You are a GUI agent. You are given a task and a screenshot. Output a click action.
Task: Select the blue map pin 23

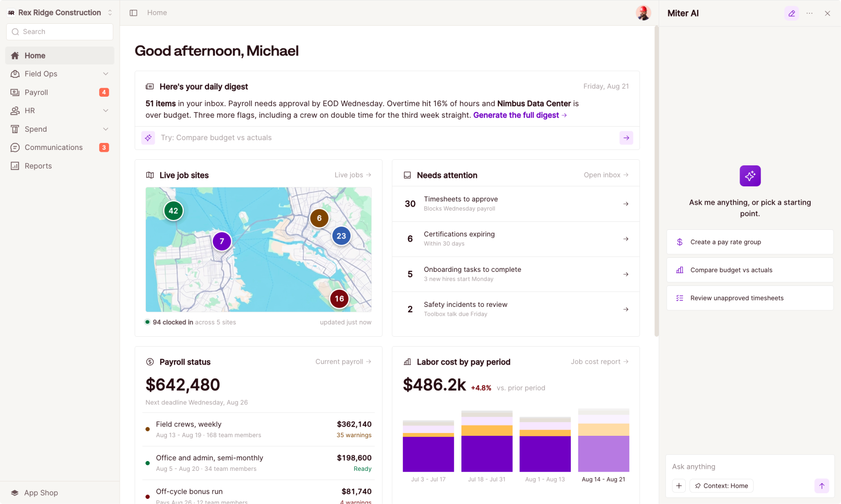click(341, 236)
